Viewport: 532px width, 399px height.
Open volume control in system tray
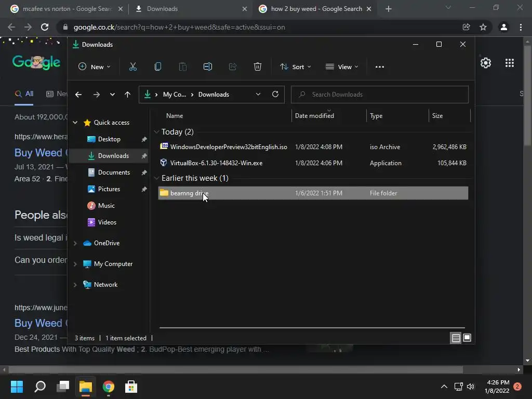point(470,387)
